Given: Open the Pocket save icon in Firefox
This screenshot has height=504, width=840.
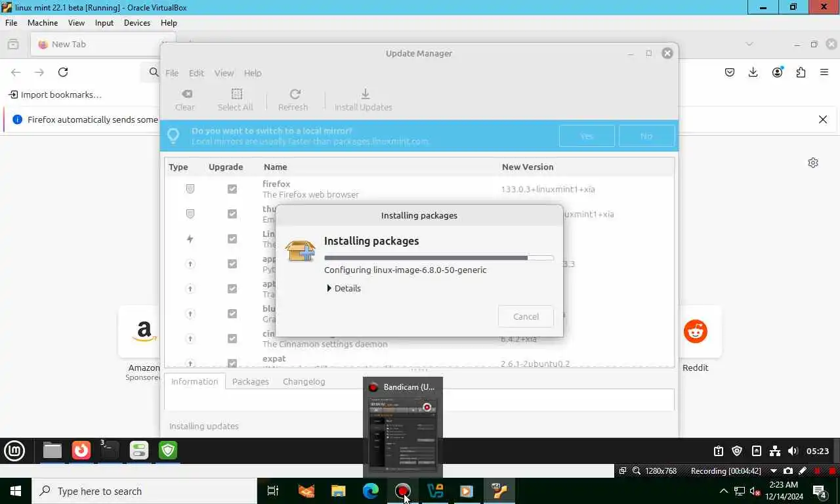Looking at the screenshot, I should pyautogui.click(x=730, y=72).
